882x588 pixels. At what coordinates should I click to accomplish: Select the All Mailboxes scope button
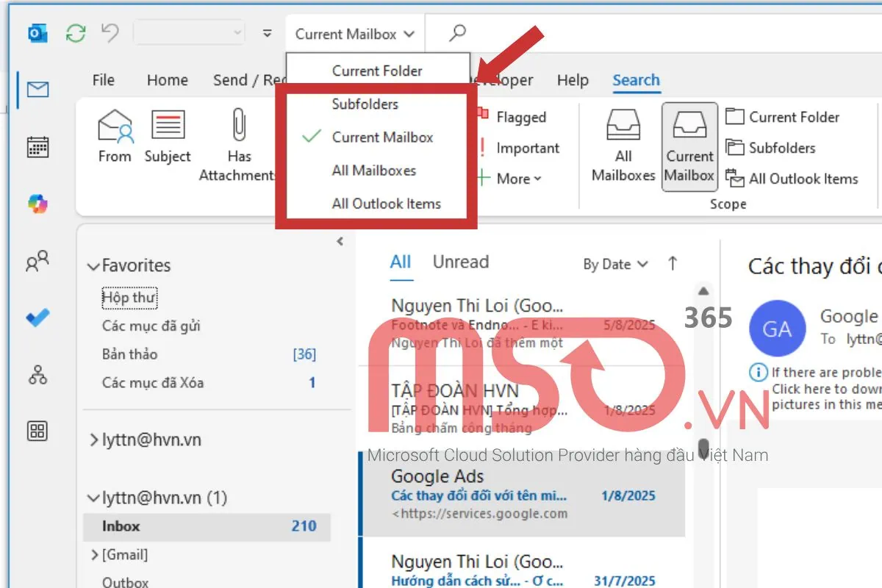click(623, 146)
